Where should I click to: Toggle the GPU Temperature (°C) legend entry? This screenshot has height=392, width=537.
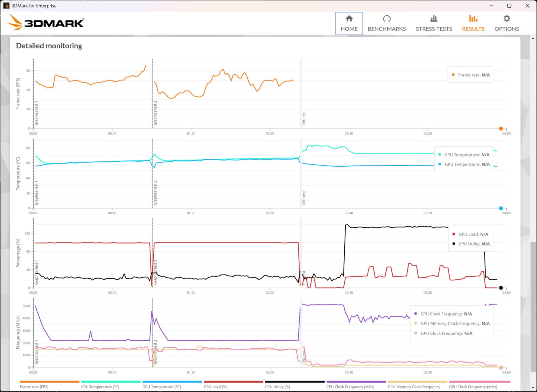(x=172, y=384)
